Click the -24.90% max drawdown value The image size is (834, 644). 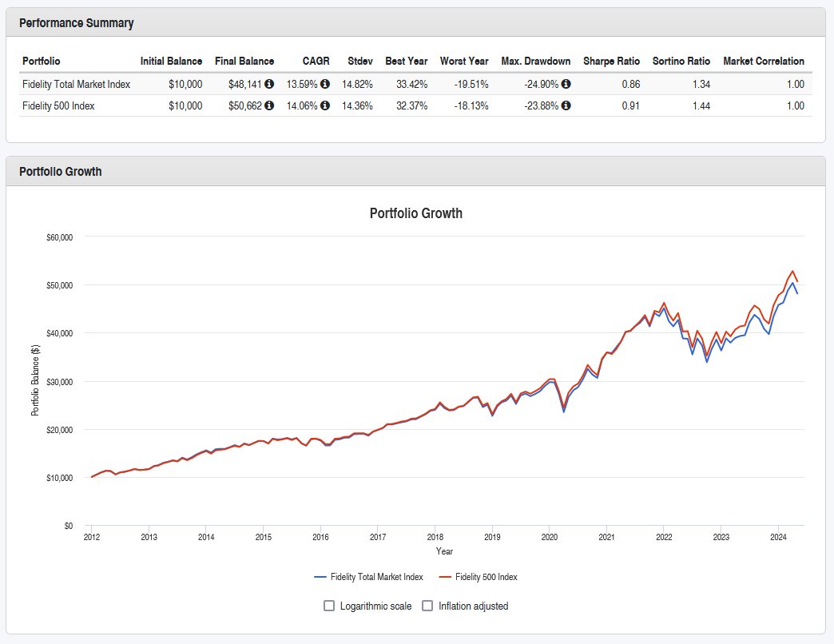point(542,84)
